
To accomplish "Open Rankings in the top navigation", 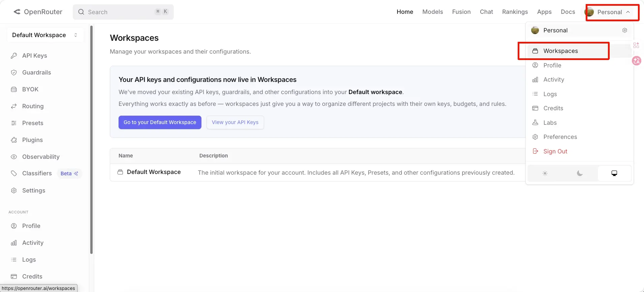I will click(515, 12).
